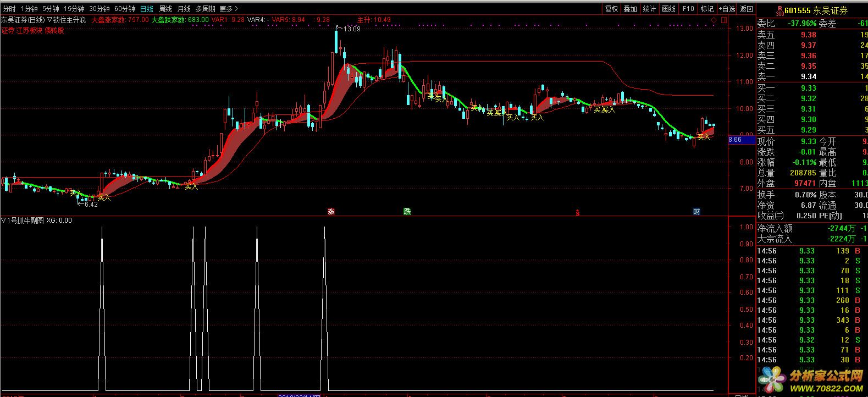Select the 5分钟 period tab

click(50, 9)
